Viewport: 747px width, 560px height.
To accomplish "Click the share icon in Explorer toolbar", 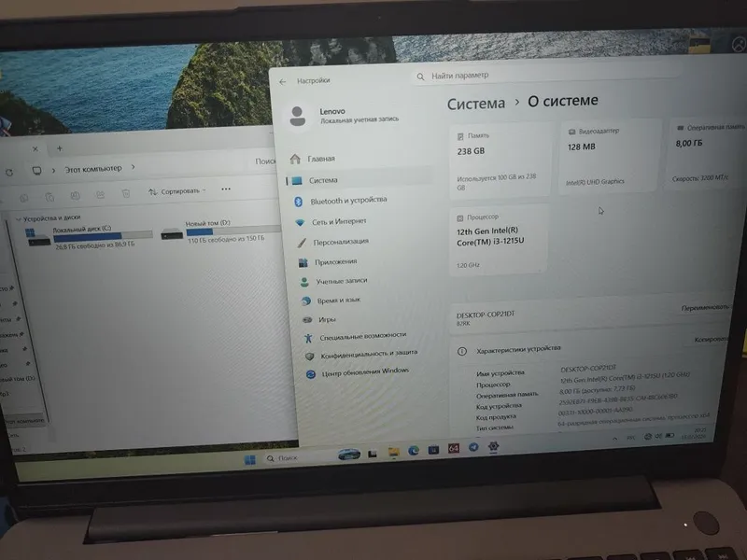I will tap(100, 195).
